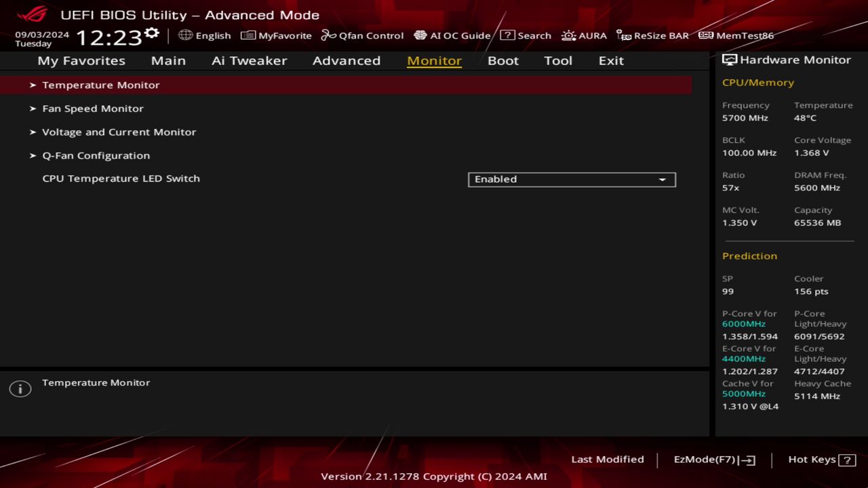Open AURA lighting icon
This screenshot has height=488, width=868.
click(569, 35)
